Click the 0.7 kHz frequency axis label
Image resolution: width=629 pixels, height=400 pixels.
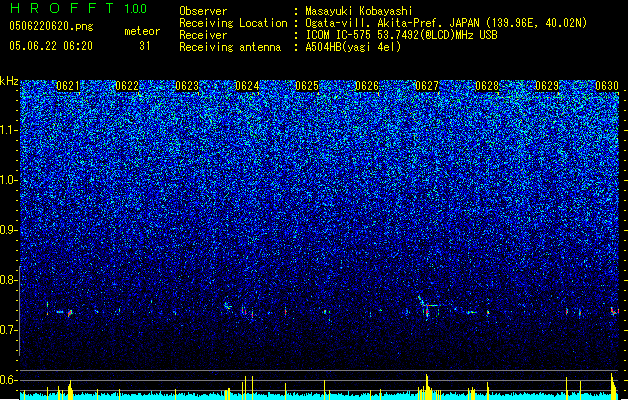[x=9, y=330]
